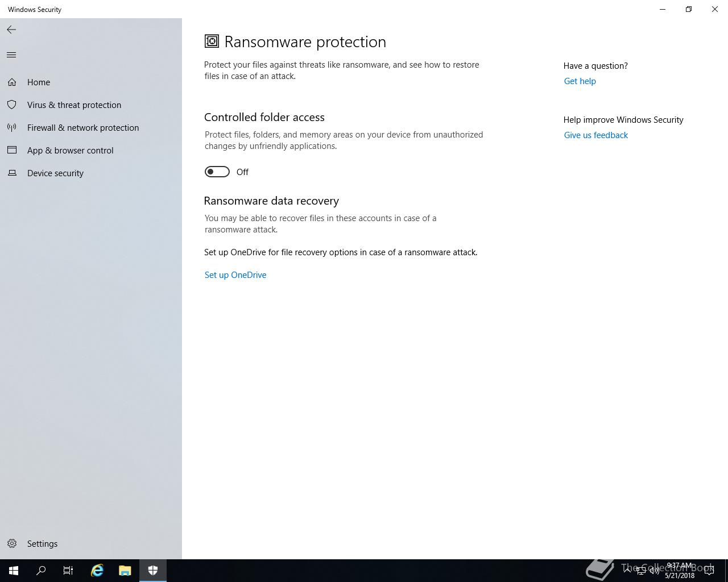Image resolution: width=728 pixels, height=582 pixels.
Task: Click the App & browser control window icon
Action: (12, 151)
